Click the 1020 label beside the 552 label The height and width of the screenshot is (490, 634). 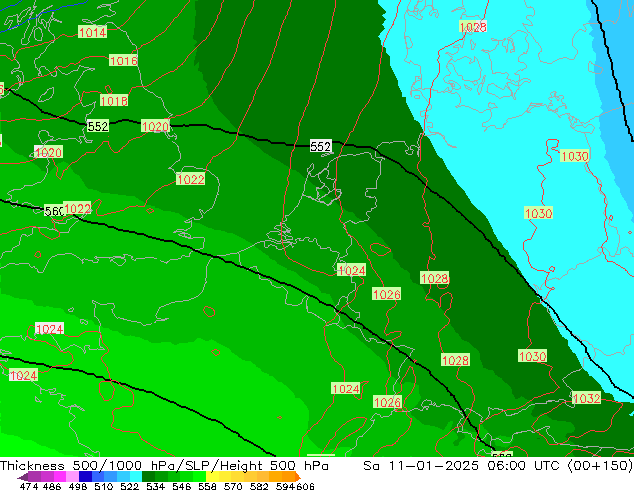155,127
